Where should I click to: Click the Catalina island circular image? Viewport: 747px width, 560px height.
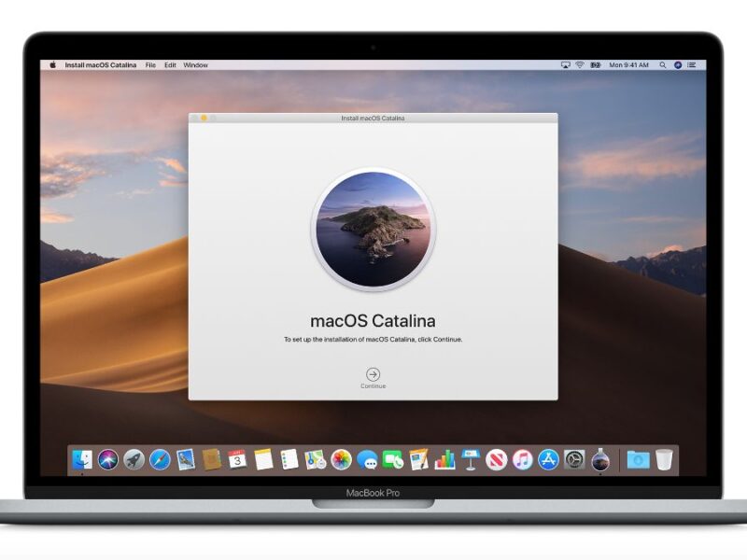coord(373,229)
